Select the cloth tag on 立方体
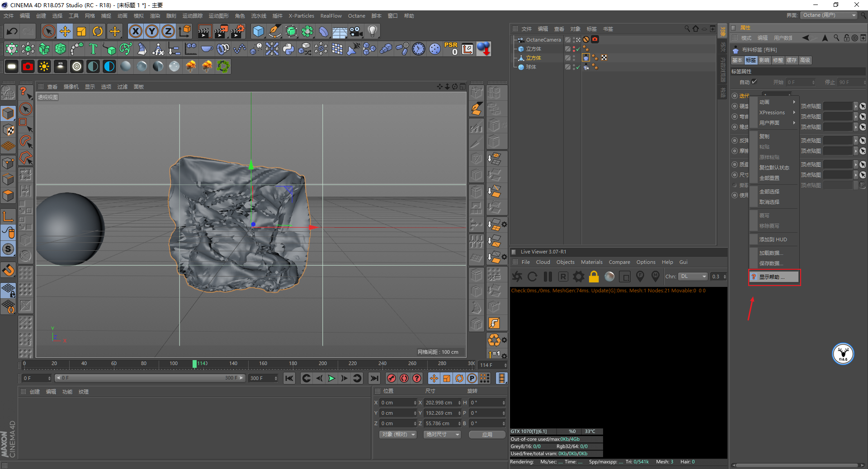The height and width of the screenshot is (469, 868). click(586, 58)
